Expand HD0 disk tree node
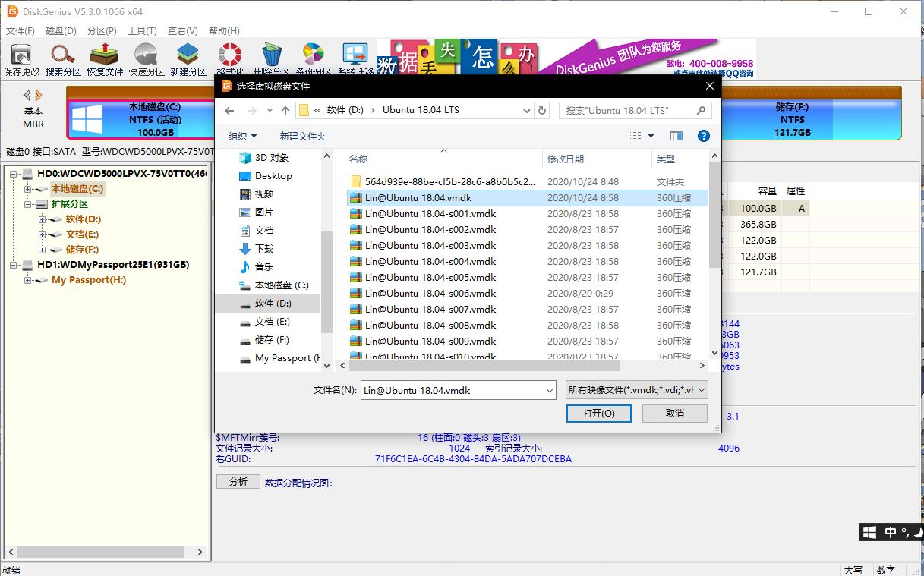Screen dimensions: 924x576 14,174
